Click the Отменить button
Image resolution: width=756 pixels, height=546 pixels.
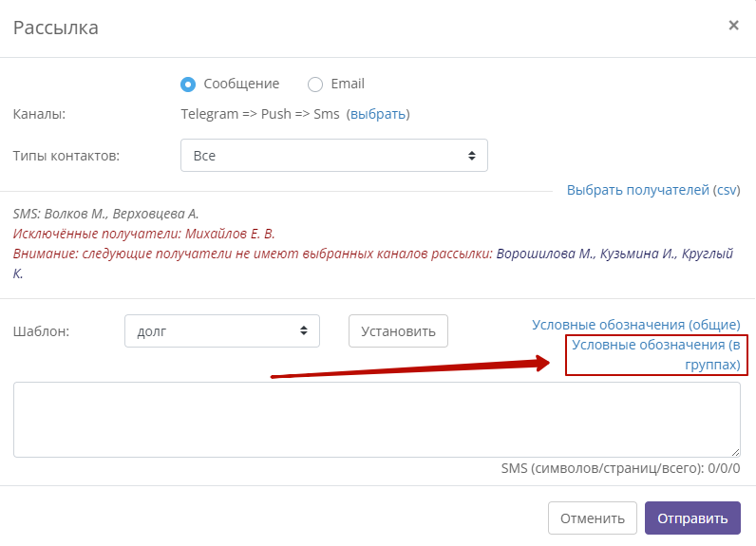click(x=592, y=518)
